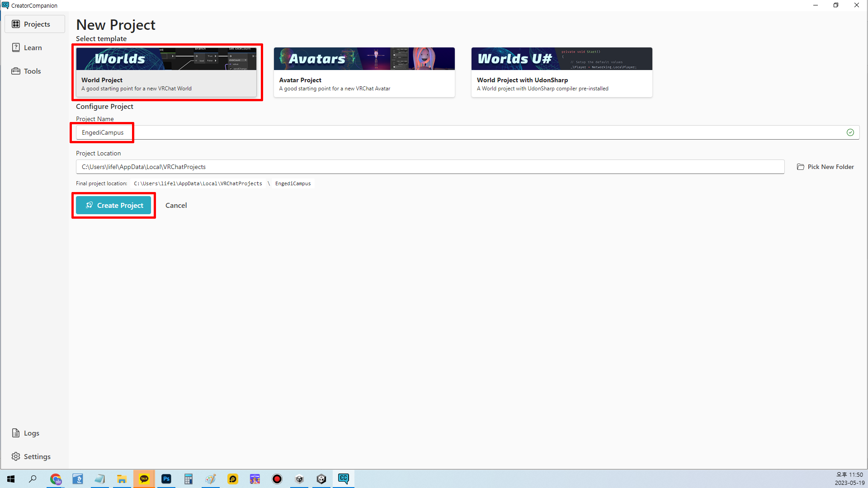868x488 pixels.
Task: Click the green name validation checkmark
Action: click(850, 132)
